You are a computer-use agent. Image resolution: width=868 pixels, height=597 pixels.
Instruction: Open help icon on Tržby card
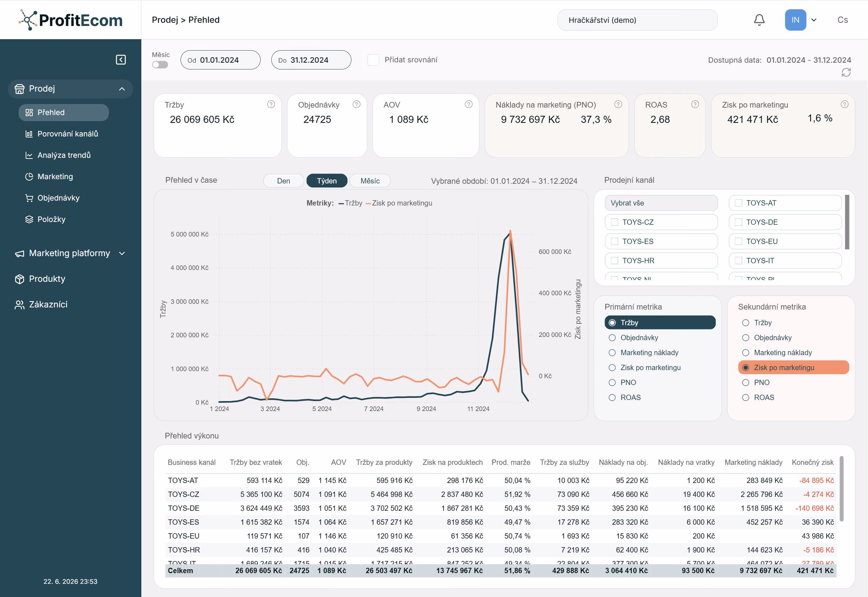271,104
